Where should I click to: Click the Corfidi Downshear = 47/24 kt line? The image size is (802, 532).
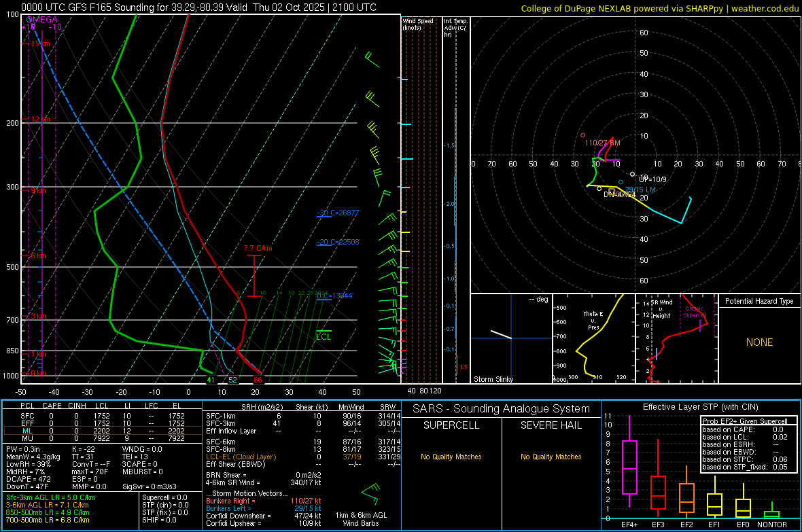coord(264,516)
